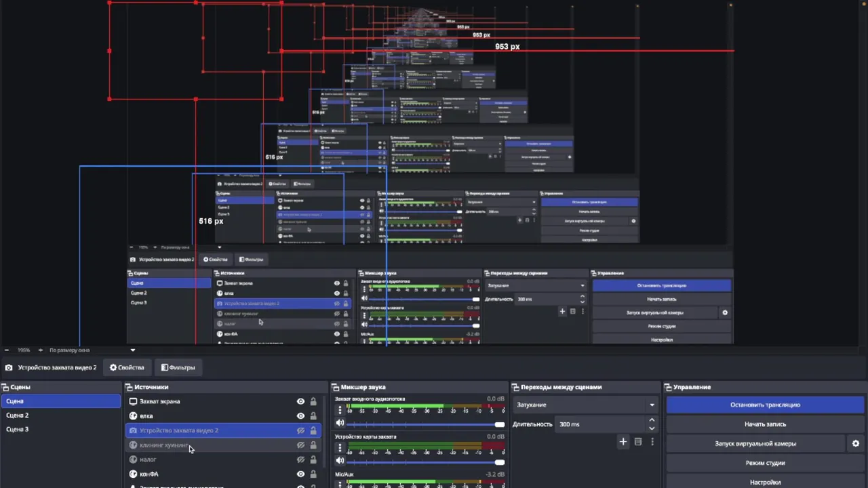Show the клининг source via eye icon
Image resolution: width=868 pixels, height=488 pixels.
coord(300,445)
